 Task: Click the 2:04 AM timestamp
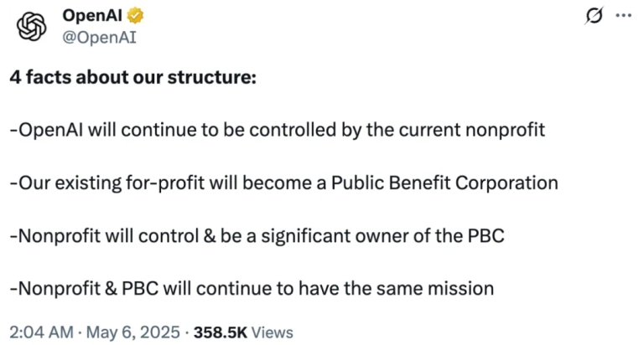point(41,332)
